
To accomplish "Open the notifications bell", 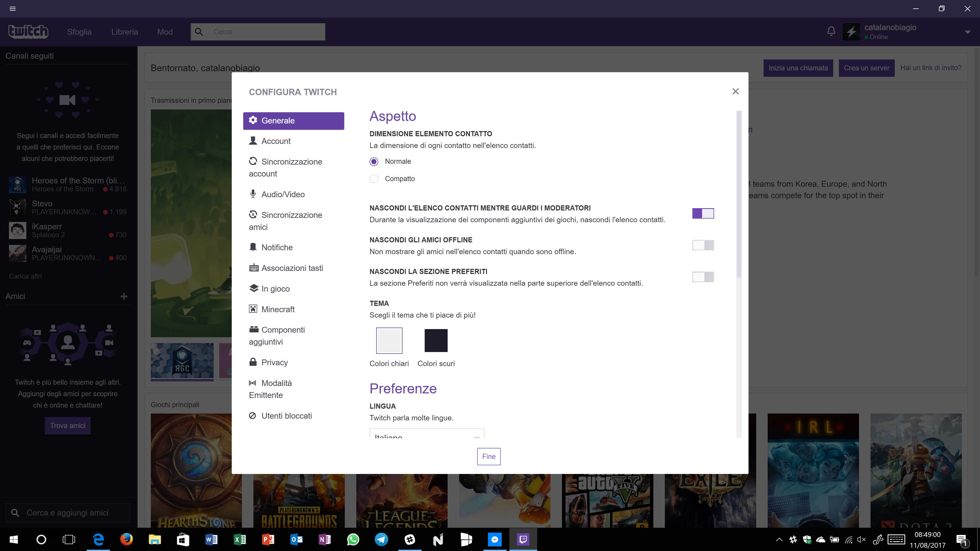I will coord(831,32).
